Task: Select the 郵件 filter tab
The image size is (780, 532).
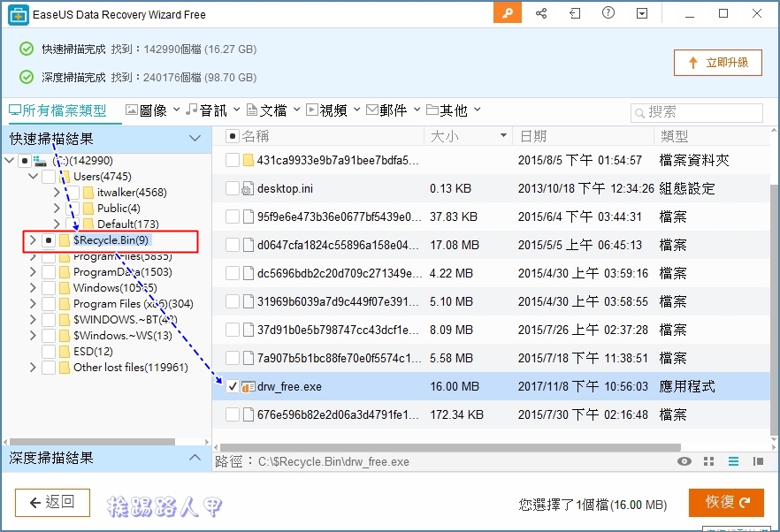Action: coord(386,110)
